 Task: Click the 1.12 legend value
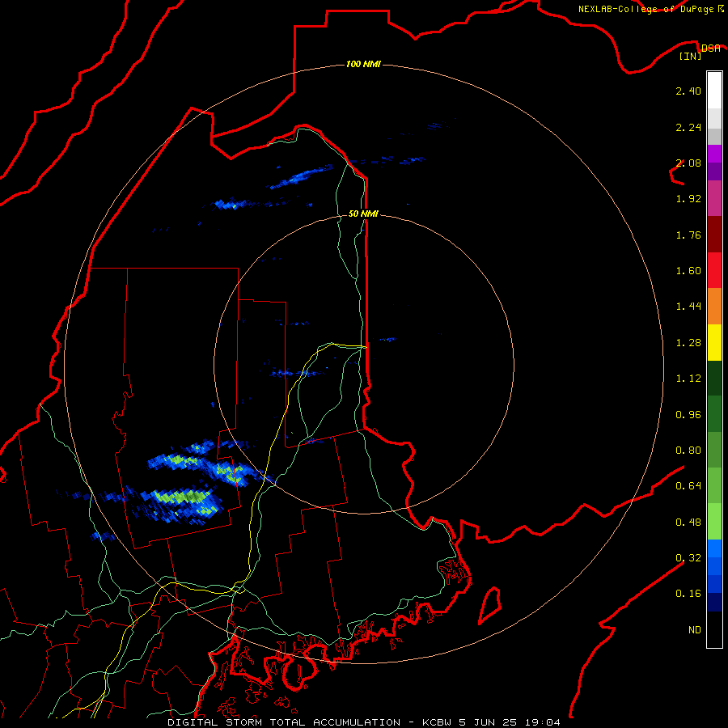(688, 379)
